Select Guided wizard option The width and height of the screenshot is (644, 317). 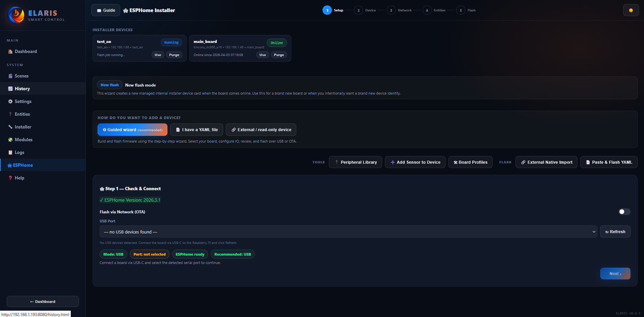133,130
